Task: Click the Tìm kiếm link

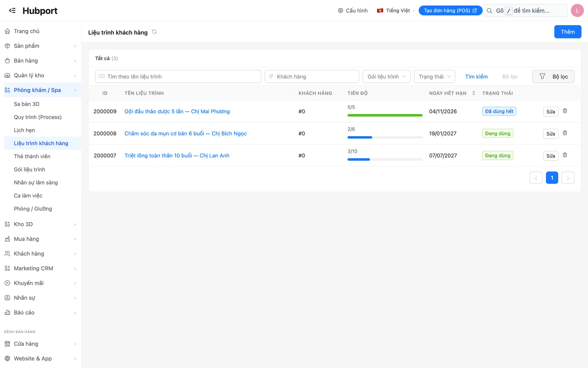Action: pos(476,77)
